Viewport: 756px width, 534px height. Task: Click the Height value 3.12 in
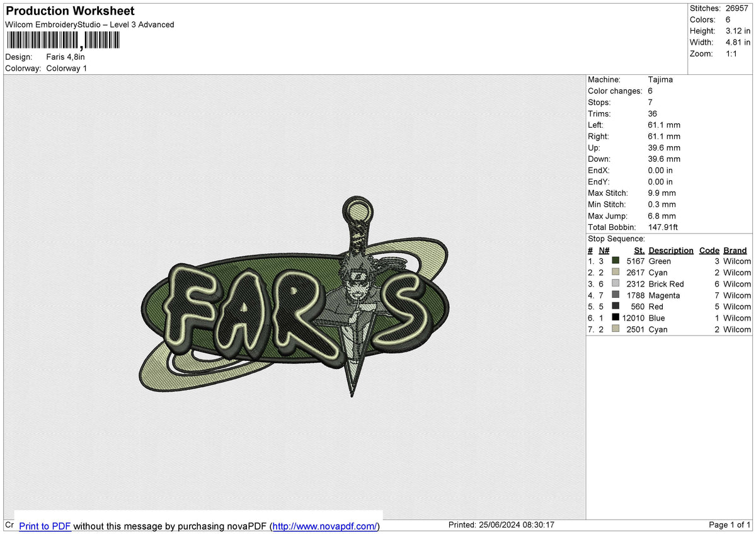click(x=738, y=31)
